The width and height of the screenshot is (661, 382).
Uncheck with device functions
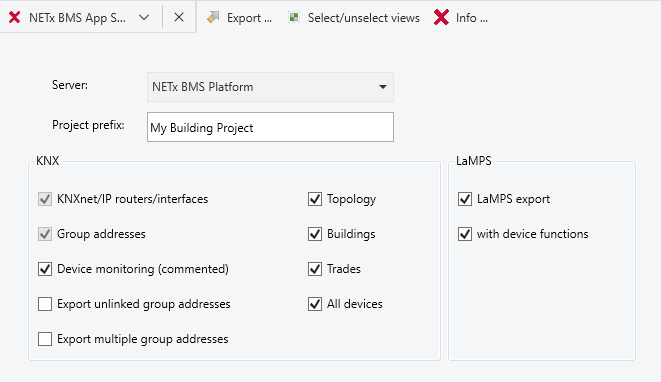pyautogui.click(x=465, y=234)
